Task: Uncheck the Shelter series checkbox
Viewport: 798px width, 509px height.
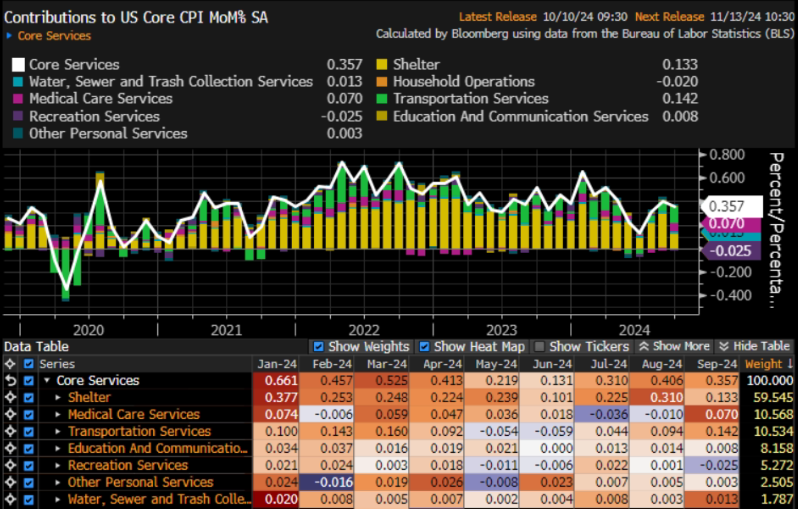Action: 28,398
